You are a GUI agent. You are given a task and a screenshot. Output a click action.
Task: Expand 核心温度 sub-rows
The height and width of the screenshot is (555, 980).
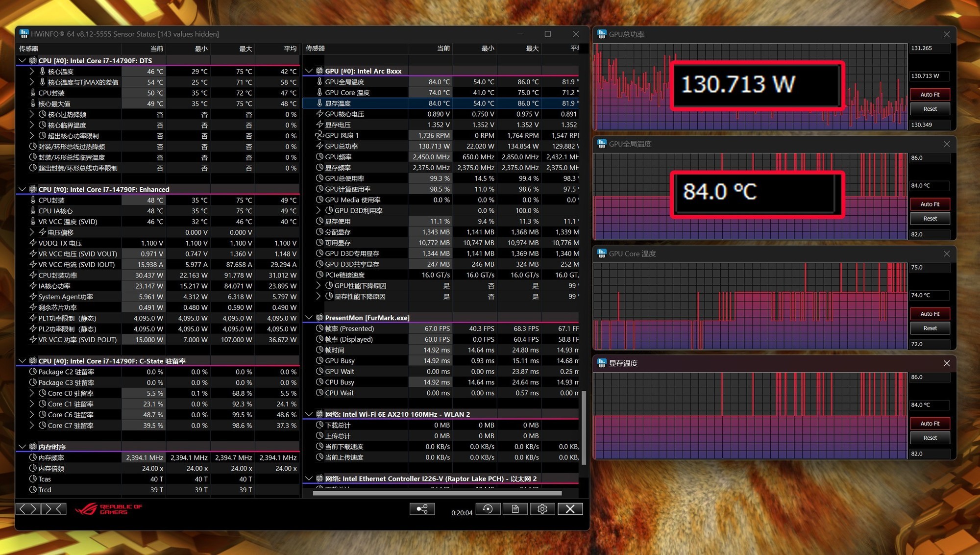[x=32, y=72]
